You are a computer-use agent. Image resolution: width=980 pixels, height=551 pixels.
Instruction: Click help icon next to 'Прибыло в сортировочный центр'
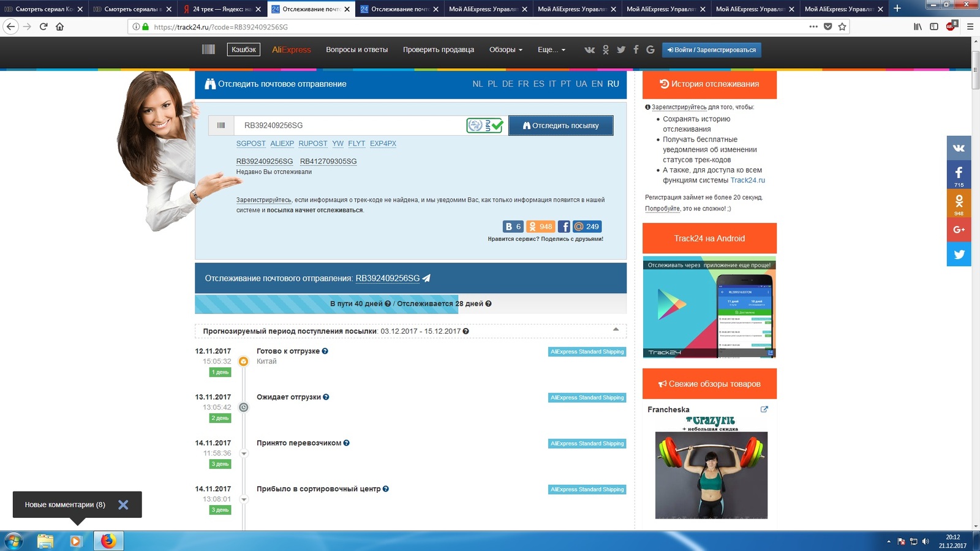[386, 489]
